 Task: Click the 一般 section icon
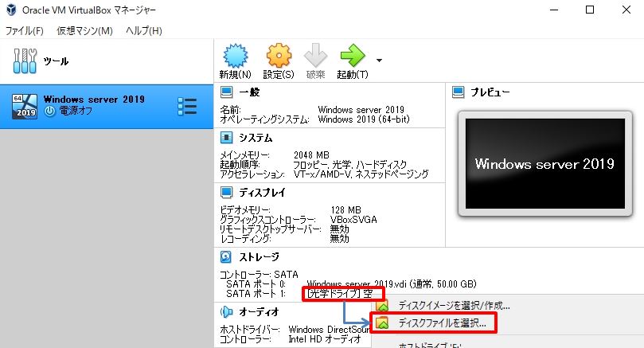coord(226,92)
